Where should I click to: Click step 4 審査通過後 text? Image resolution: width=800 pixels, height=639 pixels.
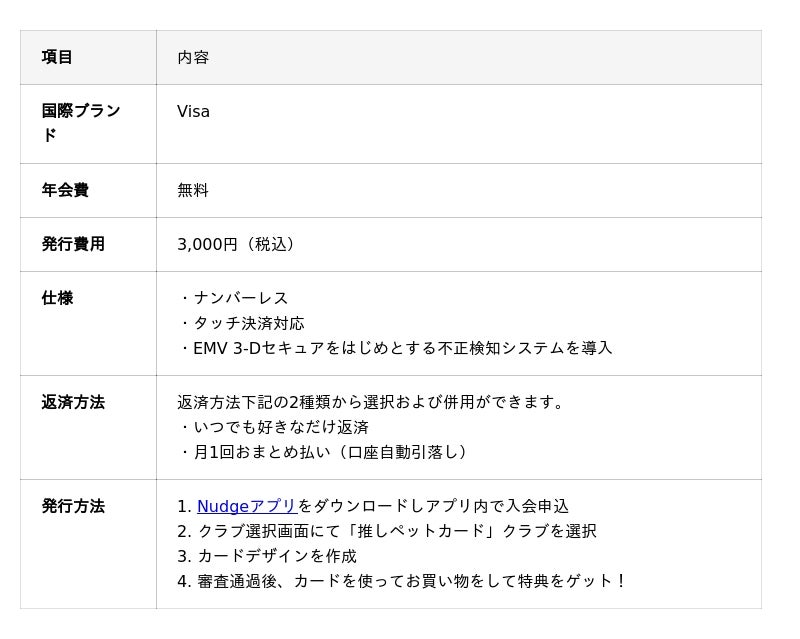(402, 581)
